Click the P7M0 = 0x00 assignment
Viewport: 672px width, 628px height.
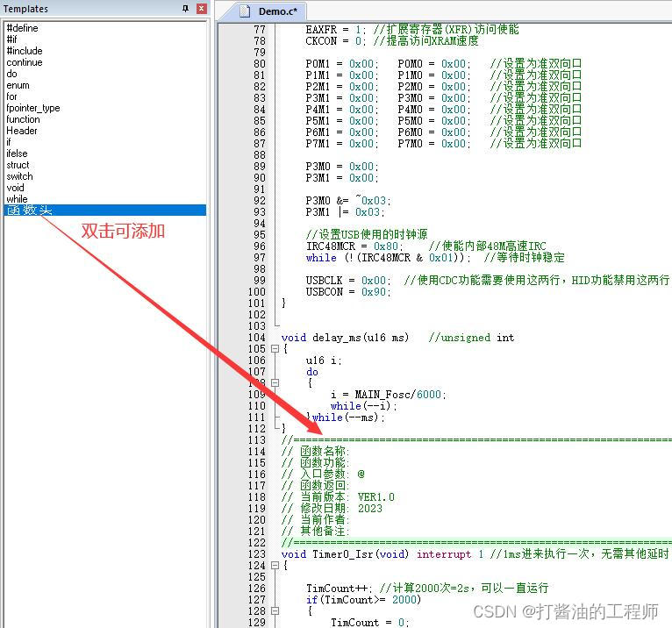434,144
